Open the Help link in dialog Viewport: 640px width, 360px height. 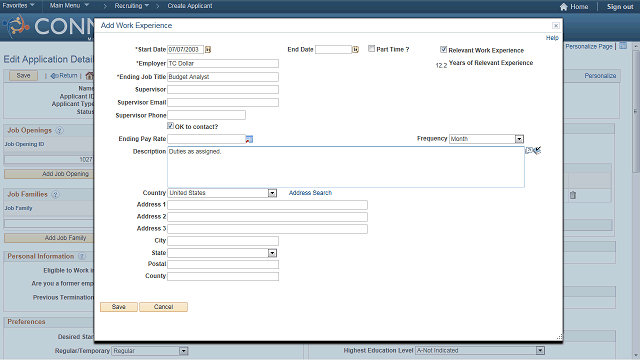pos(552,38)
